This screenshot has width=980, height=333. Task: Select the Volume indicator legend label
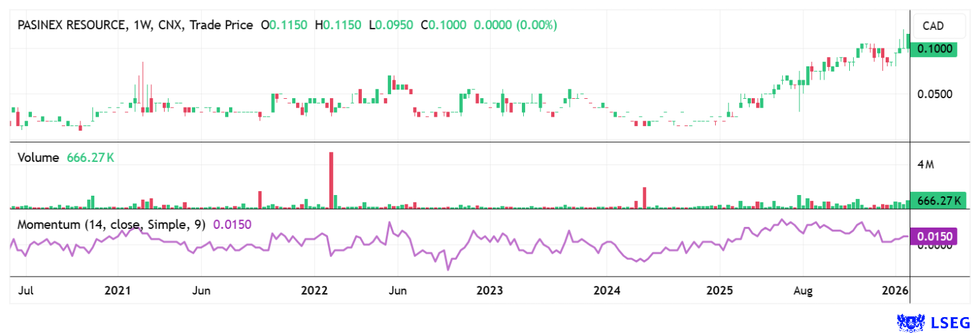pos(39,158)
